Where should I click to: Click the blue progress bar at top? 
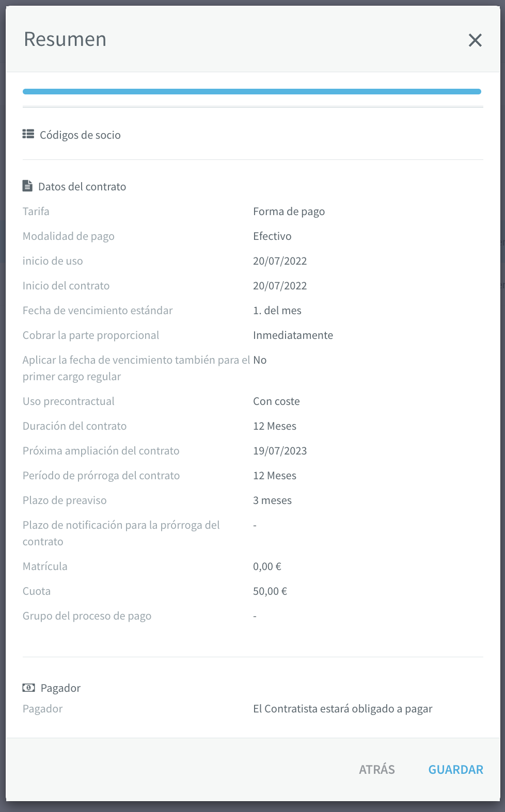(252, 91)
